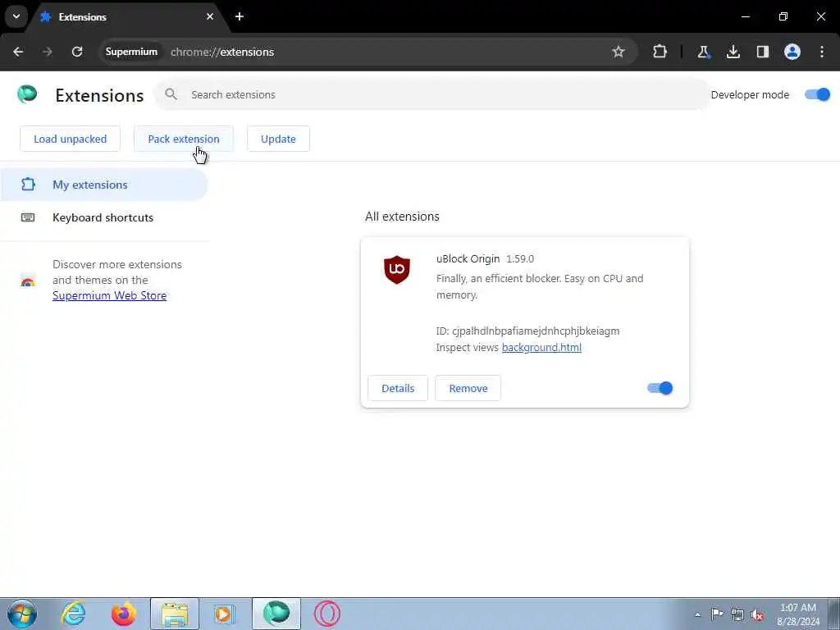Screen dimensions: 840x630
Task: Toggle the side panel icon
Action: point(762,52)
